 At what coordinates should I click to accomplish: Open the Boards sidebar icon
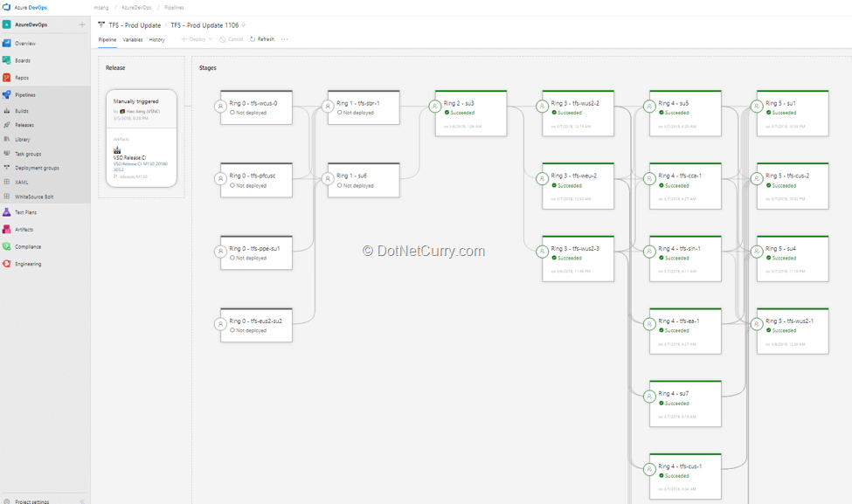tap(6, 60)
